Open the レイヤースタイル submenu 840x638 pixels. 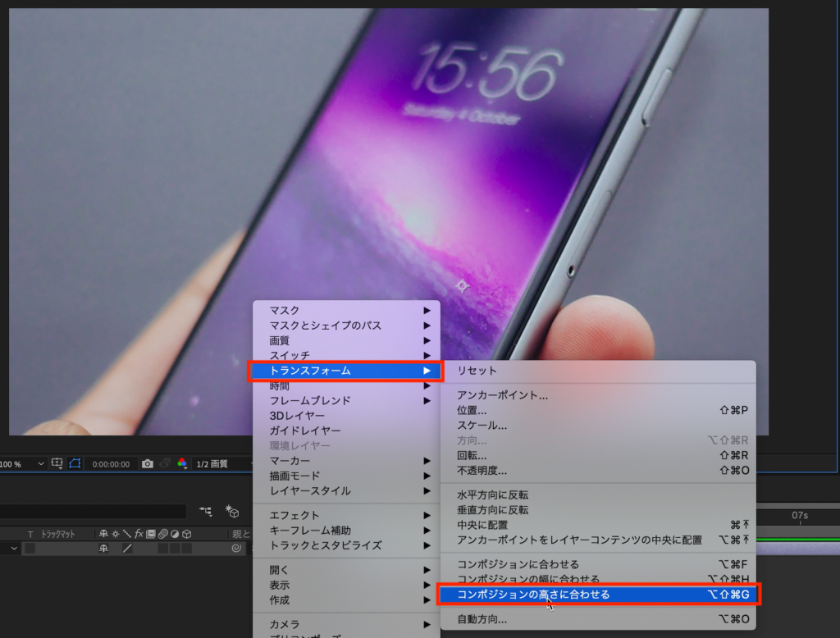[347, 490]
